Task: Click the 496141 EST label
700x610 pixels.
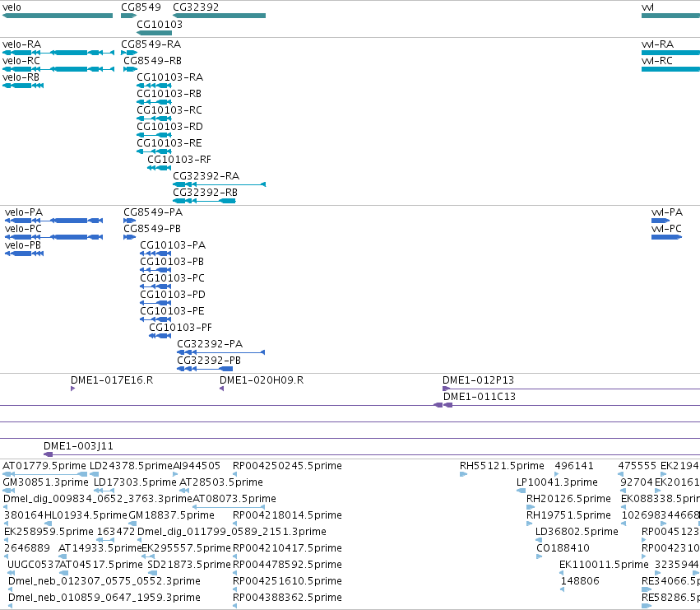Action: [574, 466]
